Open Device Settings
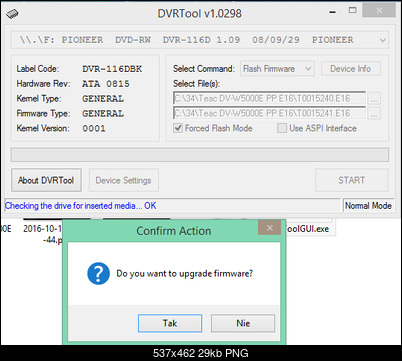 pos(124,180)
